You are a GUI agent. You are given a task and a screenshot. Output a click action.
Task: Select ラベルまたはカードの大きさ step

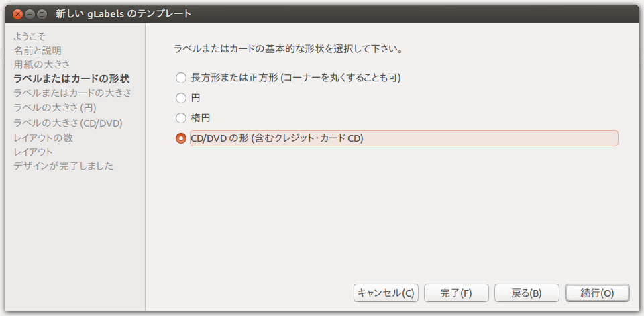(72, 93)
